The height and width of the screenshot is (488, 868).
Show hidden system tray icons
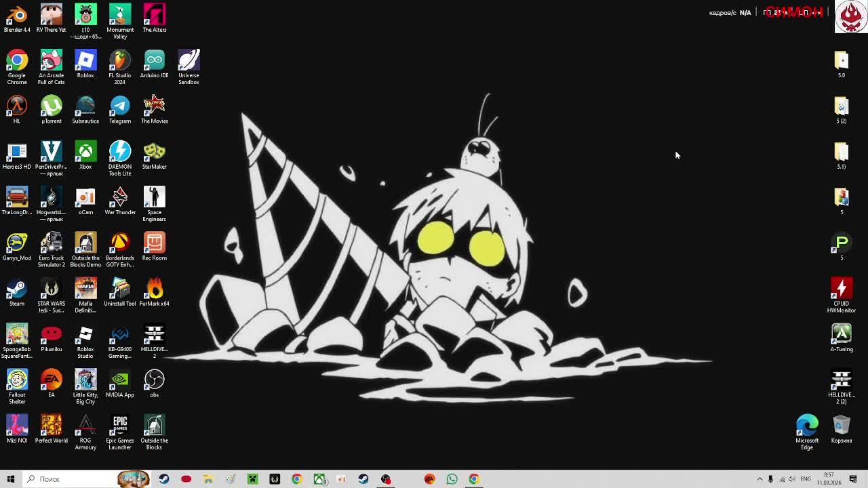point(759,479)
